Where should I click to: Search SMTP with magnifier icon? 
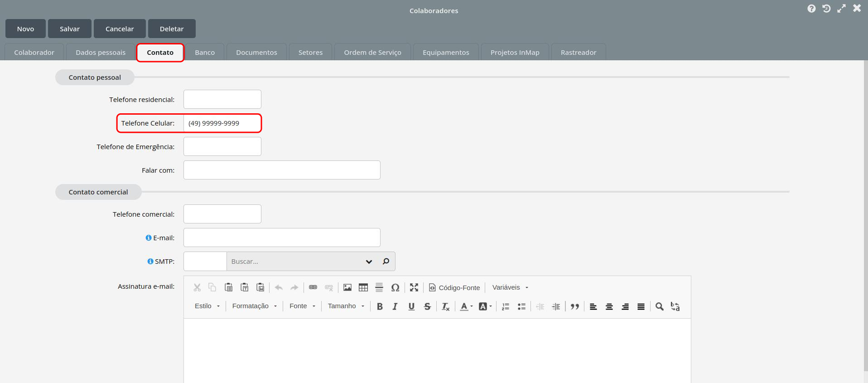tap(386, 261)
